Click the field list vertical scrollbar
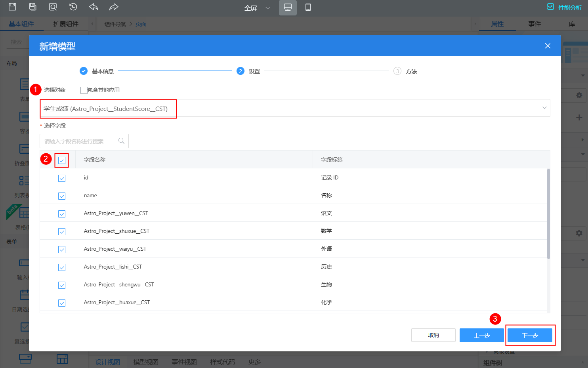The width and height of the screenshot is (588, 368). tap(548, 214)
